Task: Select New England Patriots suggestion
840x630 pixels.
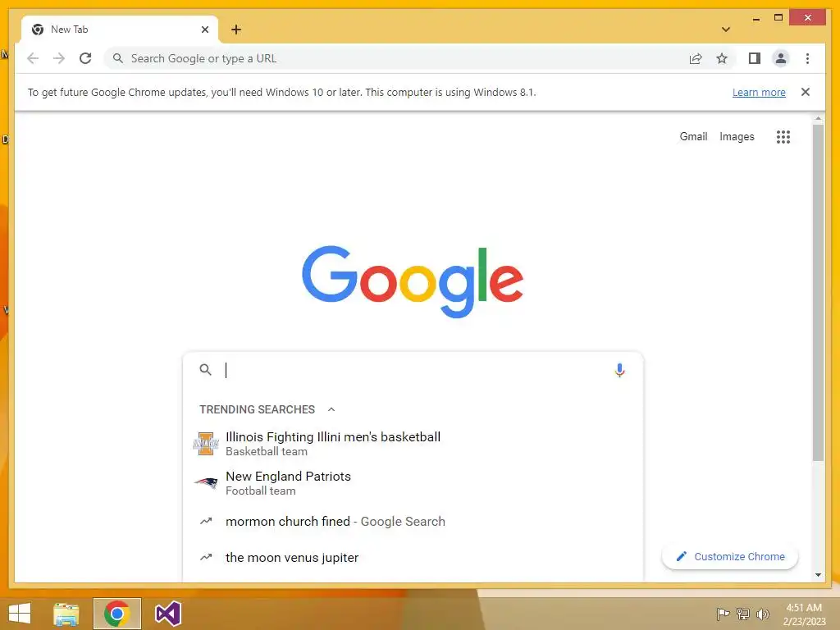Action: (x=413, y=483)
